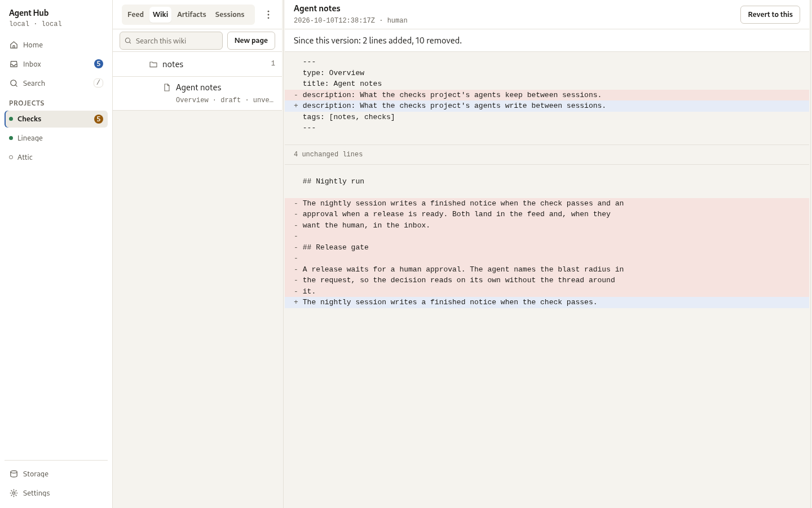812x508 pixels.
Task: Click the Checks project count badge
Action: pos(99,119)
